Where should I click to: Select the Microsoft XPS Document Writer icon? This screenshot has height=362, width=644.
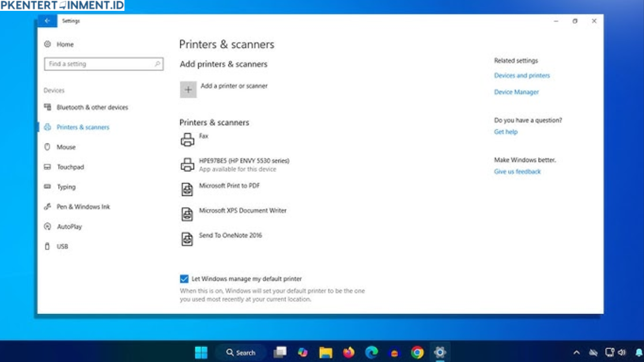pos(188,214)
